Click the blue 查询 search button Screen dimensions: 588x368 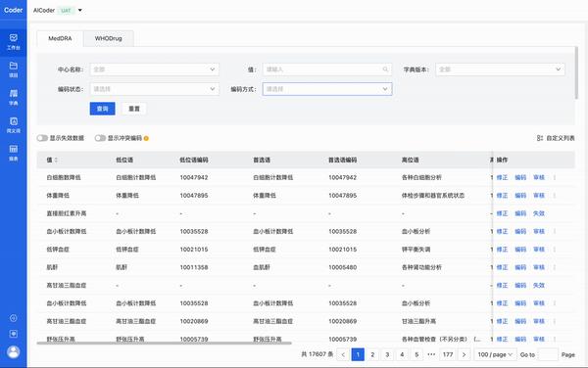pos(102,109)
